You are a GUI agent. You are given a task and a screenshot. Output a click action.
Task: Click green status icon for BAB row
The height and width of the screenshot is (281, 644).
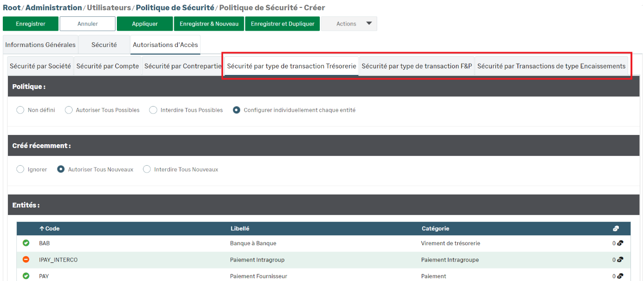(26, 243)
